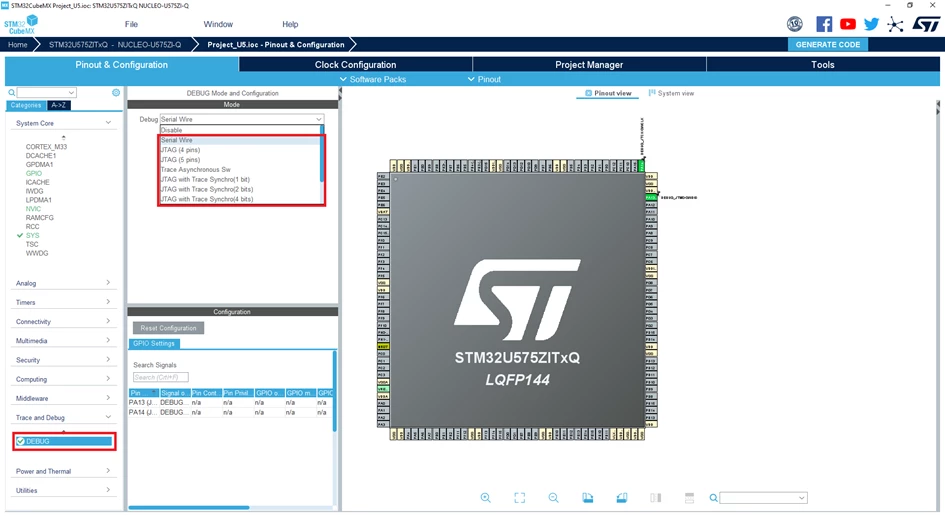Click the zoom out magnifier icon

[553, 498]
